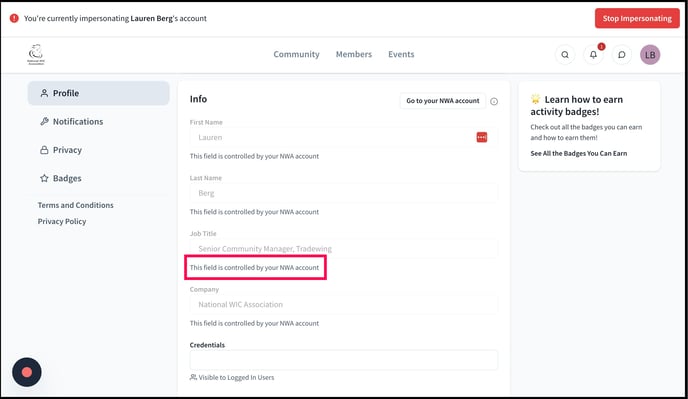Click the Lauren Berg name in banner
688x399 pixels.
151,18
